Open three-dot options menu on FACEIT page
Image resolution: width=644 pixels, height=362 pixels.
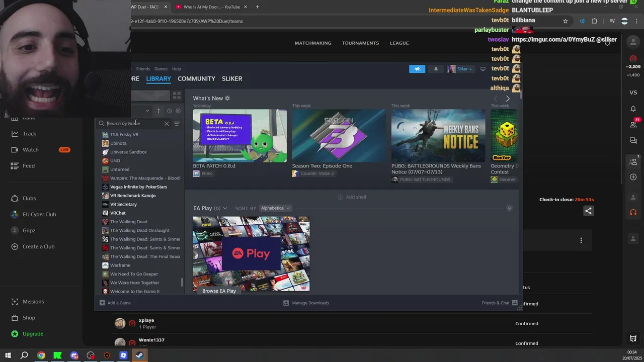click(581, 240)
